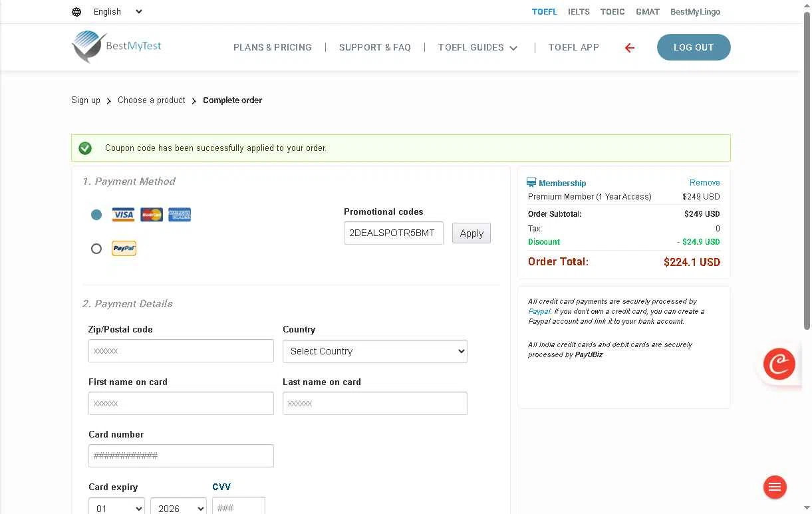Click the green success checkmark icon
This screenshot has height=514, width=812.
[x=85, y=148]
